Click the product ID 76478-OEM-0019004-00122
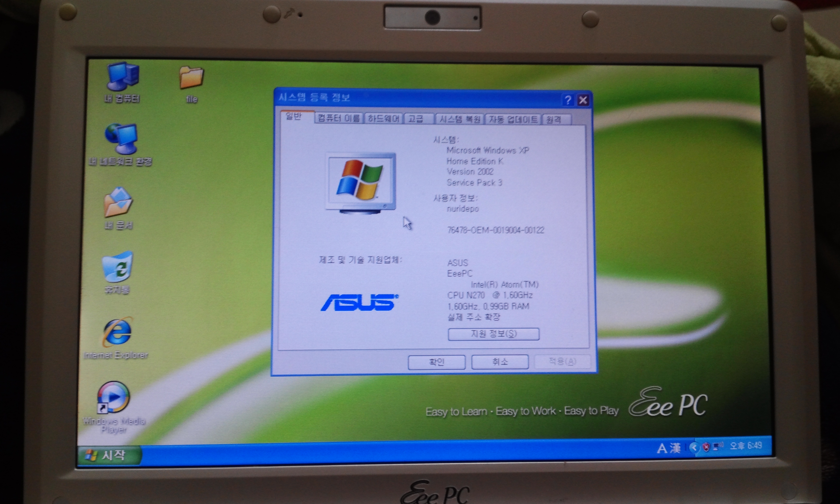 click(496, 230)
